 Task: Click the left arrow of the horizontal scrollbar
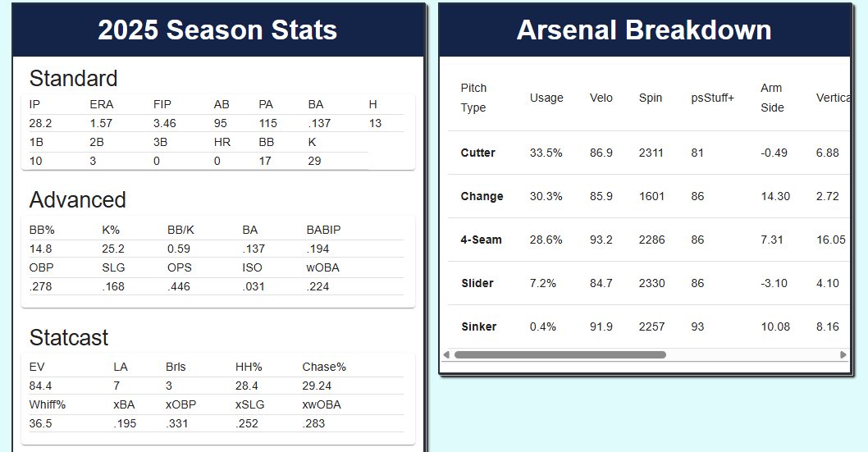tap(446, 355)
